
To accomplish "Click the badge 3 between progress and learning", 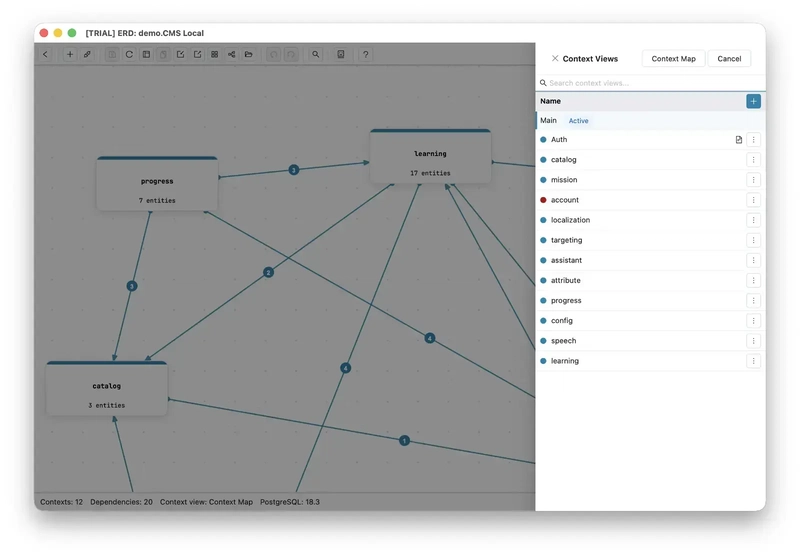I will pos(293,170).
